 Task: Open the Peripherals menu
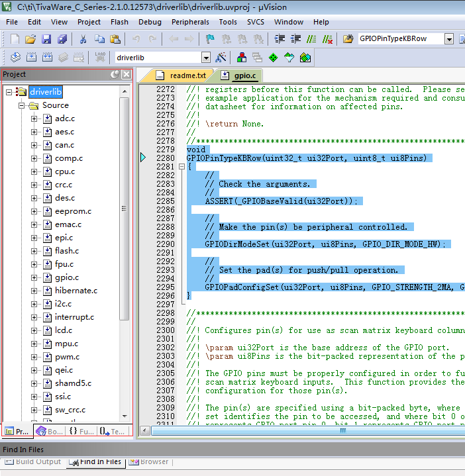[x=189, y=22]
